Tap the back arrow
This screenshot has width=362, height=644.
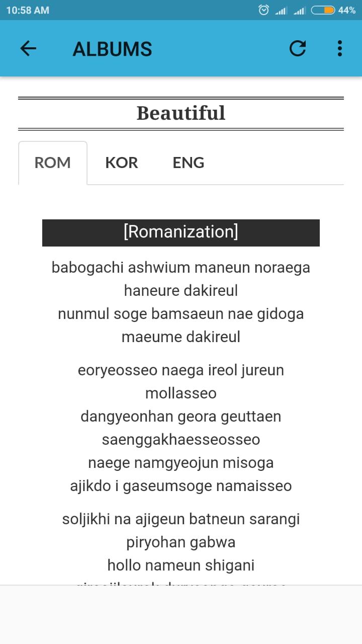[28, 48]
